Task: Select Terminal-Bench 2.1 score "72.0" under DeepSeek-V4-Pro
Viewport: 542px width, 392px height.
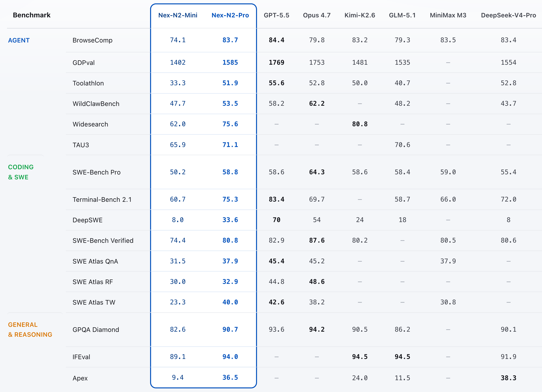Action: point(508,199)
